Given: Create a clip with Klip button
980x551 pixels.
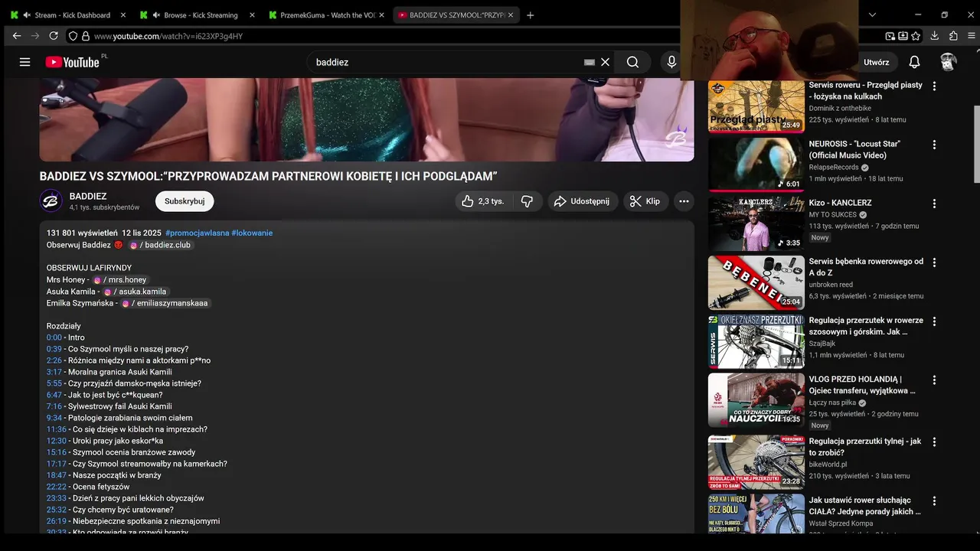Looking at the screenshot, I should click(x=645, y=201).
